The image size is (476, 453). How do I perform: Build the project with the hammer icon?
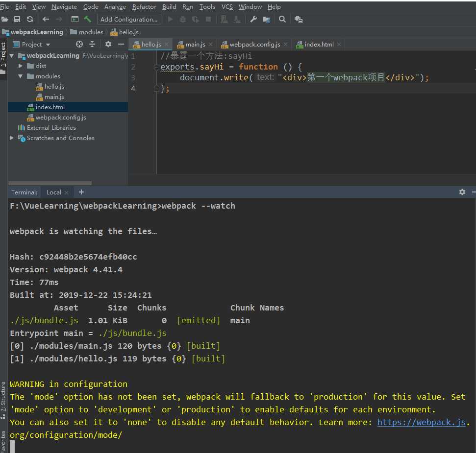88,19
